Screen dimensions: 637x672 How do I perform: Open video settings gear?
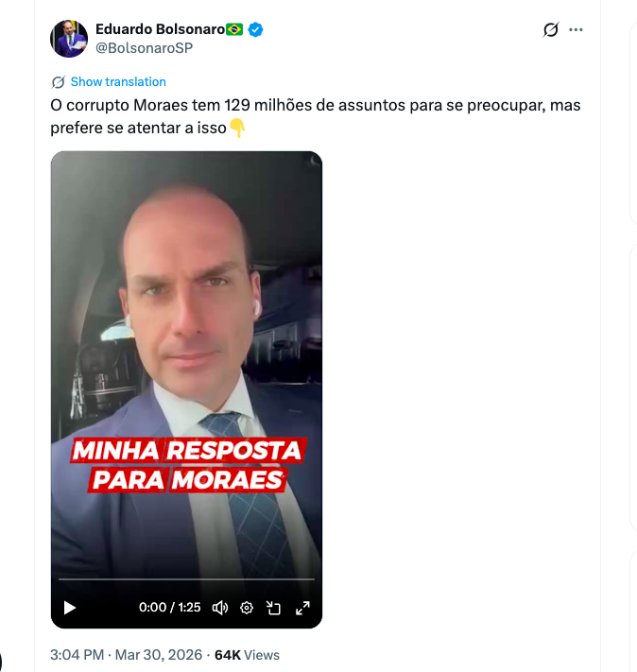pyautogui.click(x=247, y=608)
